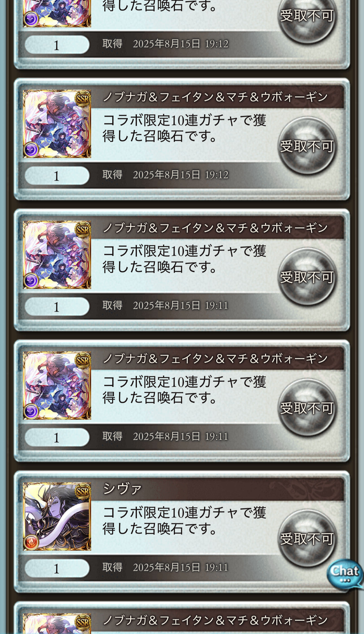Click the Shiva entry date 2025年8月15日 19:11
This screenshot has height=634, width=364.
[x=180, y=567]
